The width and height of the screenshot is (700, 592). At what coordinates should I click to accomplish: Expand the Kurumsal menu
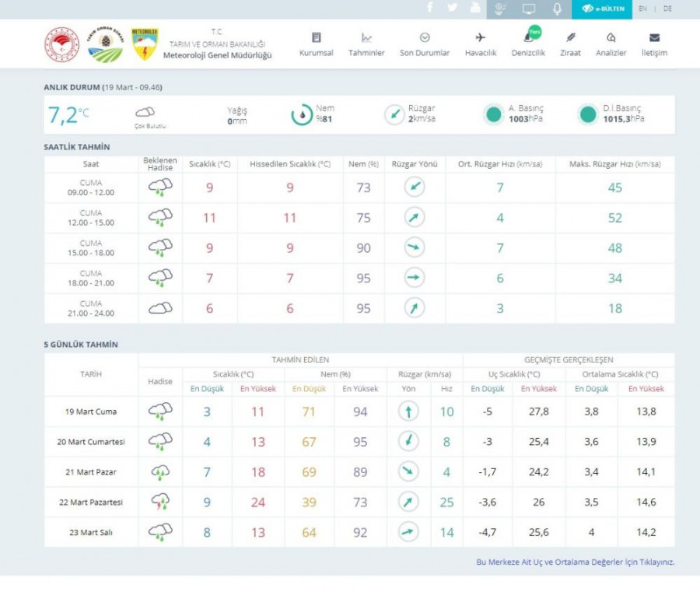point(317,44)
